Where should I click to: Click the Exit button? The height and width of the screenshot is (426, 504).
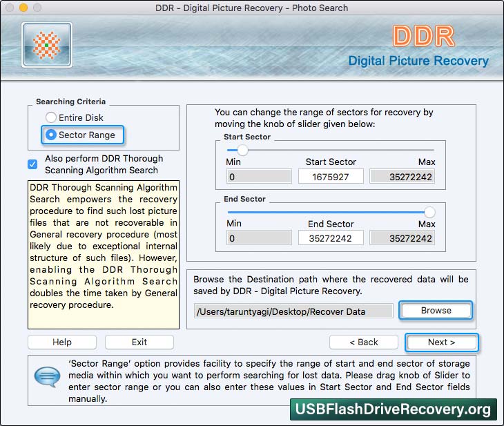[x=139, y=342]
